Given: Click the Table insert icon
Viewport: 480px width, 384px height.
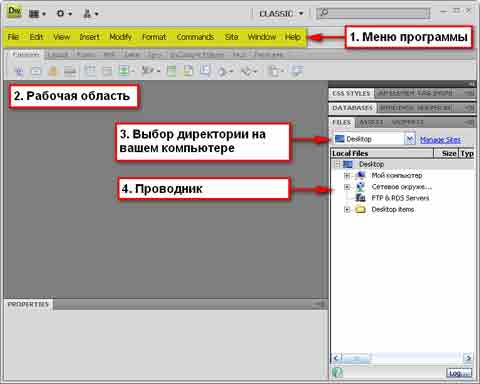Looking at the screenshot, I should 90,71.
